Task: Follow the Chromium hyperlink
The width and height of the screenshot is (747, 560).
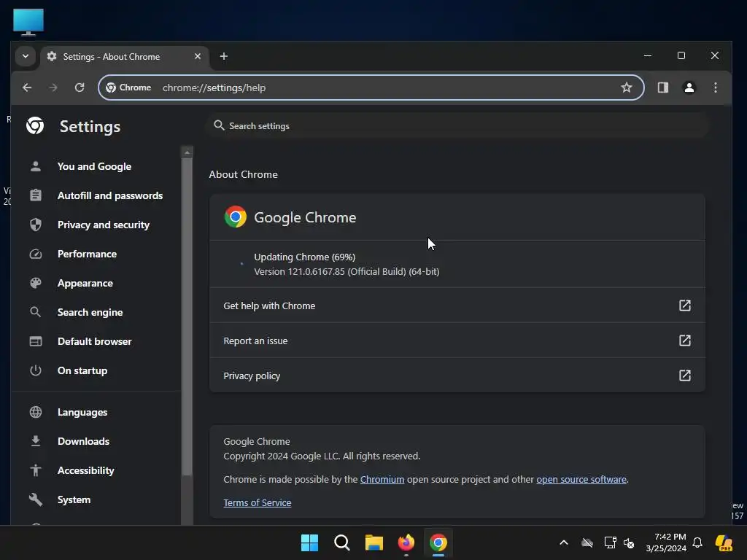Action: (382, 480)
